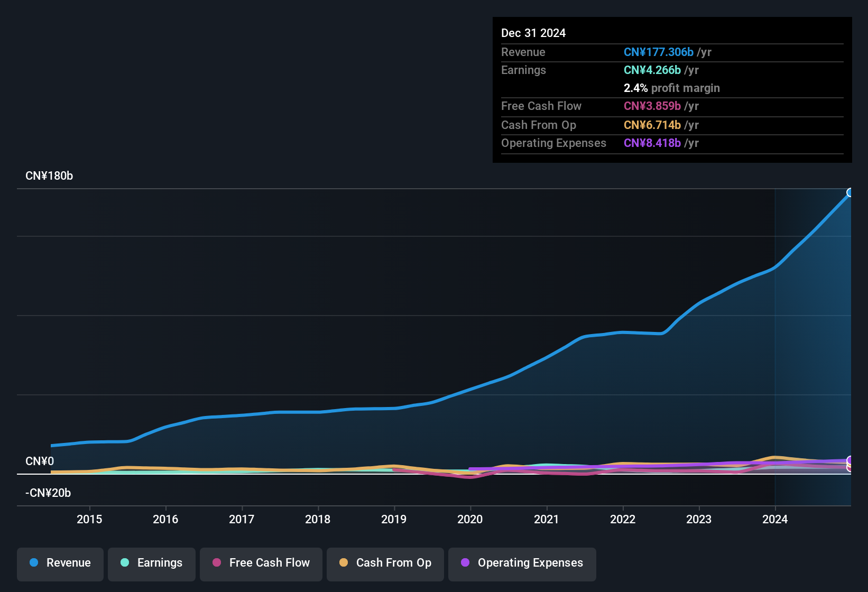
Task: Click the Free Cash Flow legend dot icon
Action: click(x=216, y=563)
